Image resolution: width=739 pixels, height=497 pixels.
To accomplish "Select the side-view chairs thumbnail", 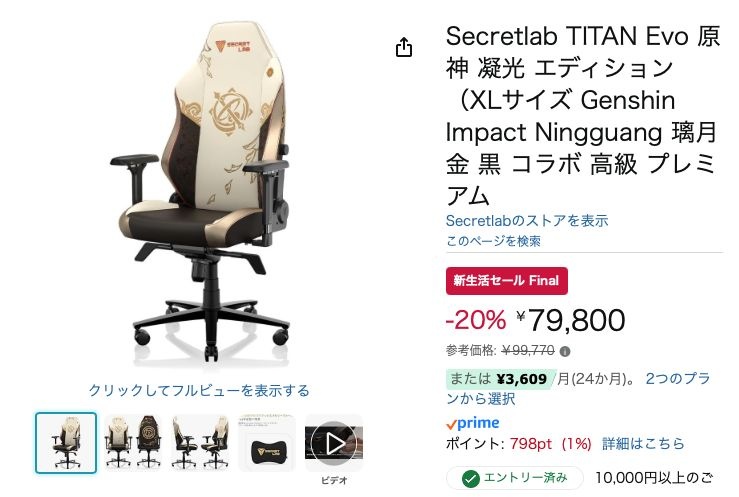I will point(201,443).
